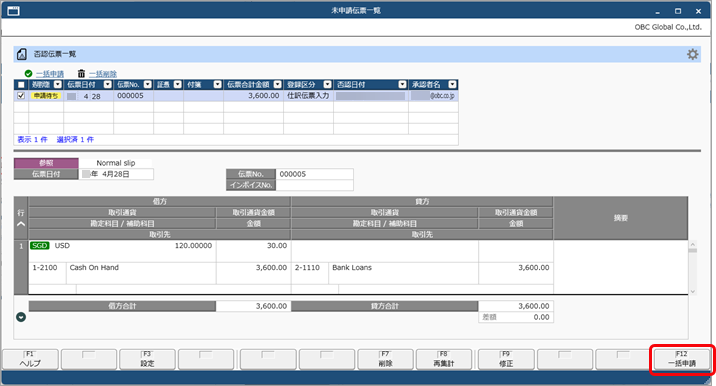Click the Bank Loans account name
Image resolution: width=716 pixels, height=386 pixels.
352,268
